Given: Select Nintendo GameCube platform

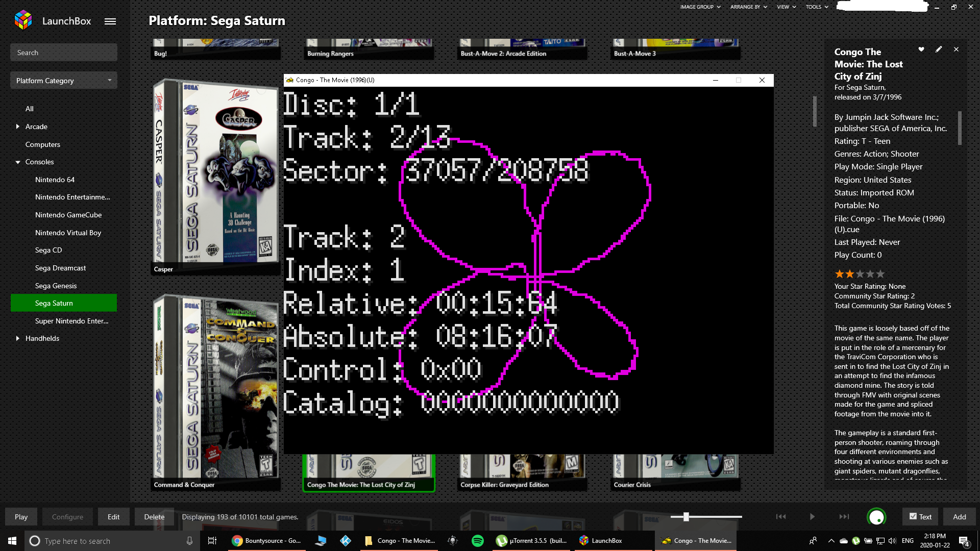Looking at the screenshot, I should click(68, 215).
